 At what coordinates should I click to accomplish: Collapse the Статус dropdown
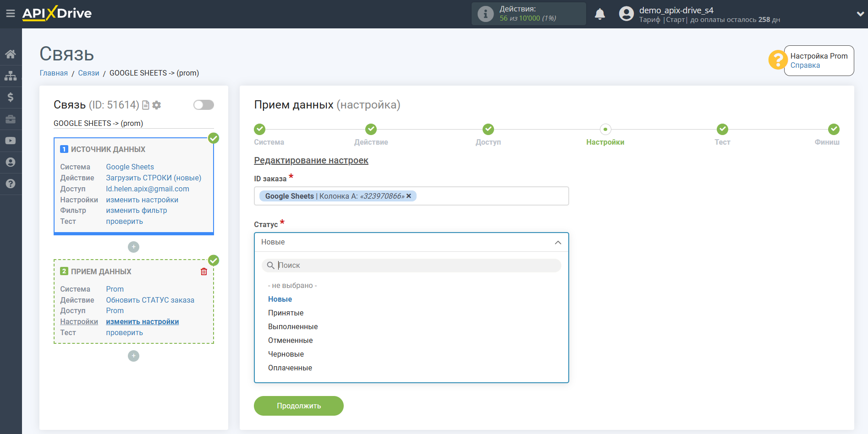[558, 242]
